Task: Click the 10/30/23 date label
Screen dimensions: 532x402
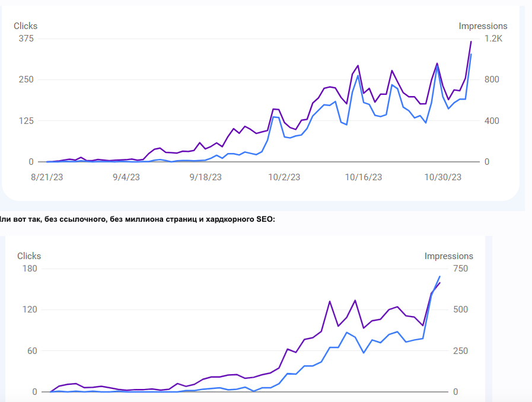Action: coord(443,177)
